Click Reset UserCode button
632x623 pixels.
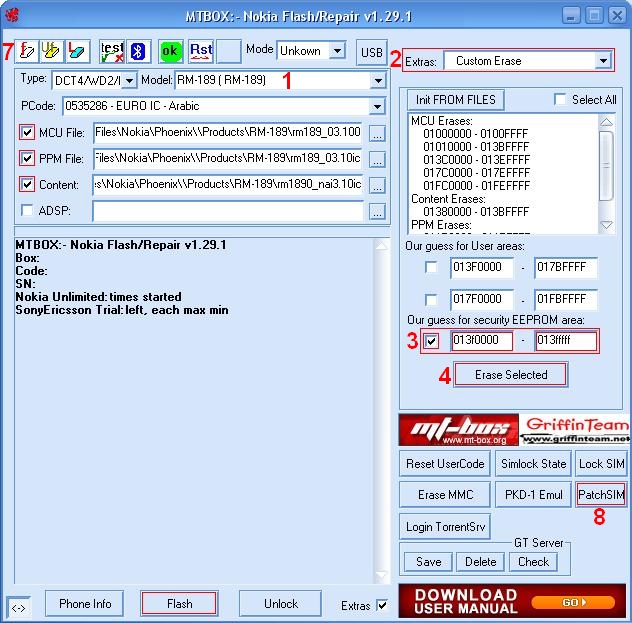445,464
